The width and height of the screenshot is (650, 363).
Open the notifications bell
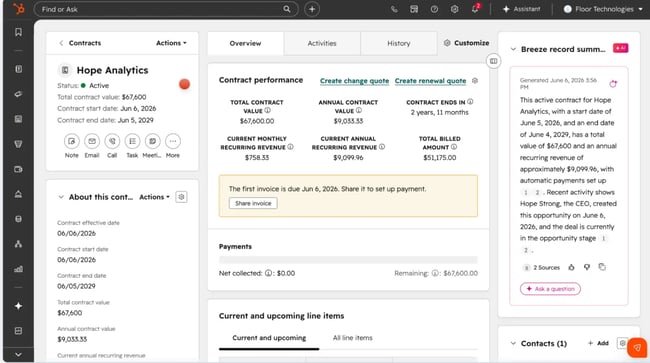tap(475, 9)
